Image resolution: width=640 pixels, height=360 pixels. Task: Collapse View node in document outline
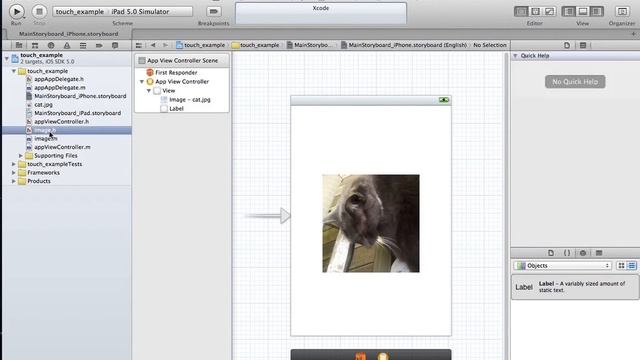pyautogui.click(x=149, y=91)
